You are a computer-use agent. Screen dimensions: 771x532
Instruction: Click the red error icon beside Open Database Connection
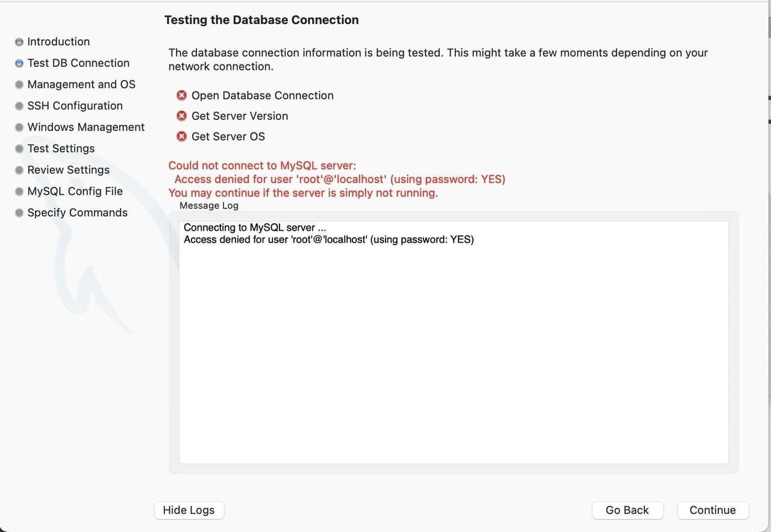point(181,95)
